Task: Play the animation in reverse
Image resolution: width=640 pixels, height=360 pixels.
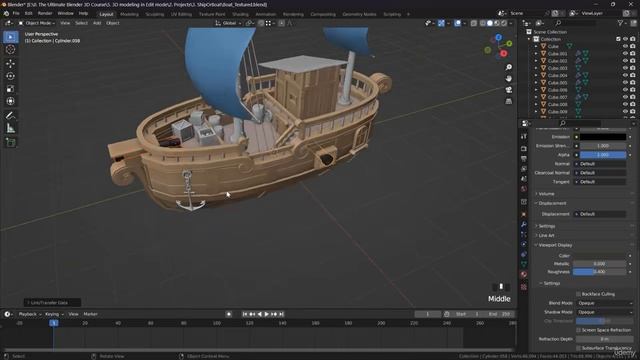Action: click(260, 314)
